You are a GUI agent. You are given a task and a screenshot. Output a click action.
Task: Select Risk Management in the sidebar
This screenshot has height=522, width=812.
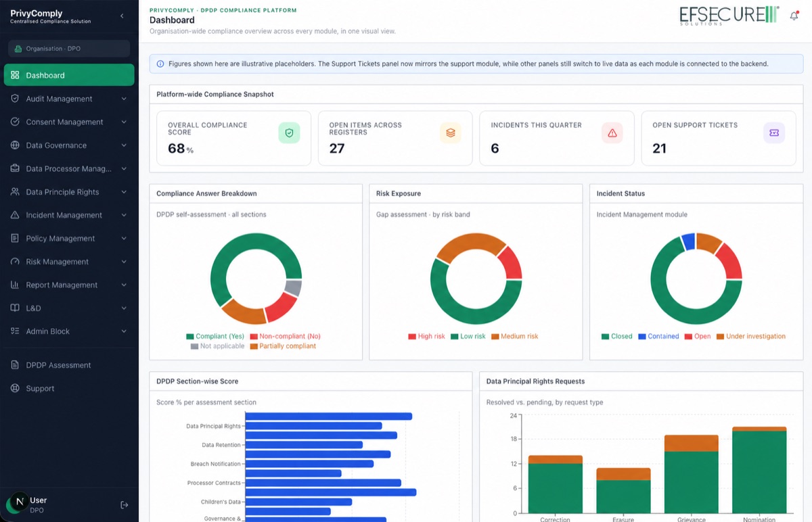click(69, 262)
